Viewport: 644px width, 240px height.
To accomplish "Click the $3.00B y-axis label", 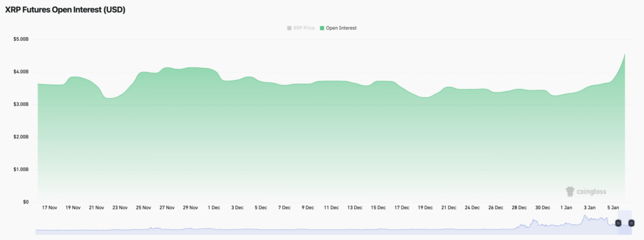I will 21,104.
